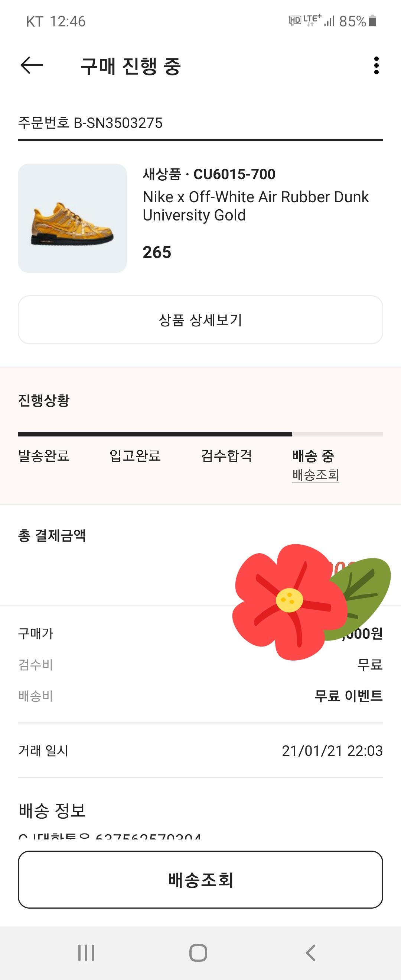Select the 입고완료 progress step
This screenshot has height=980, width=401.
click(135, 455)
